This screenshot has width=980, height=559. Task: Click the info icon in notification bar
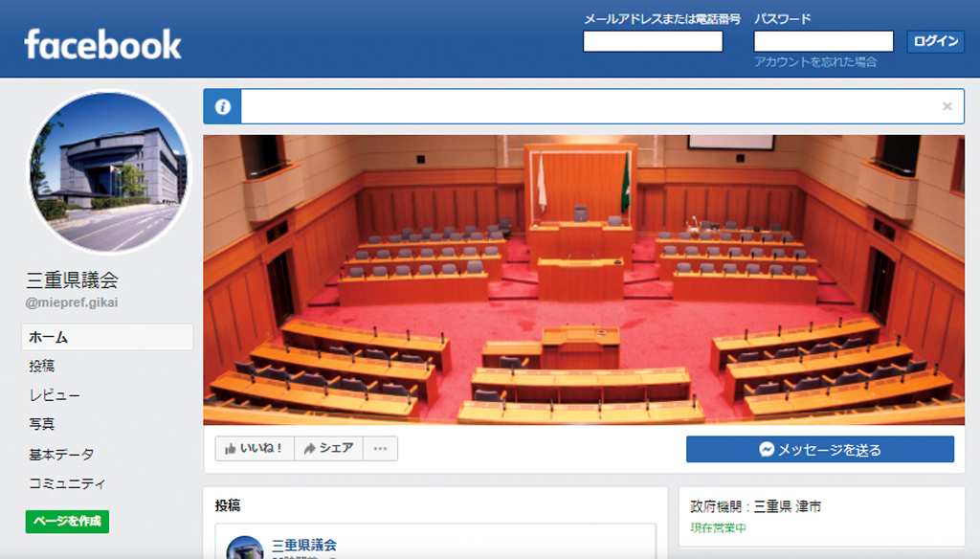(222, 106)
